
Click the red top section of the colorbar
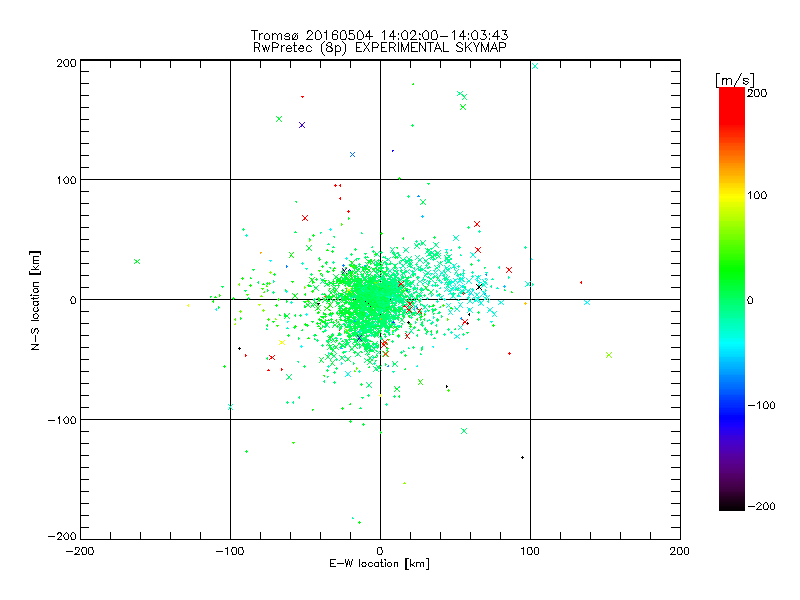(732, 105)
